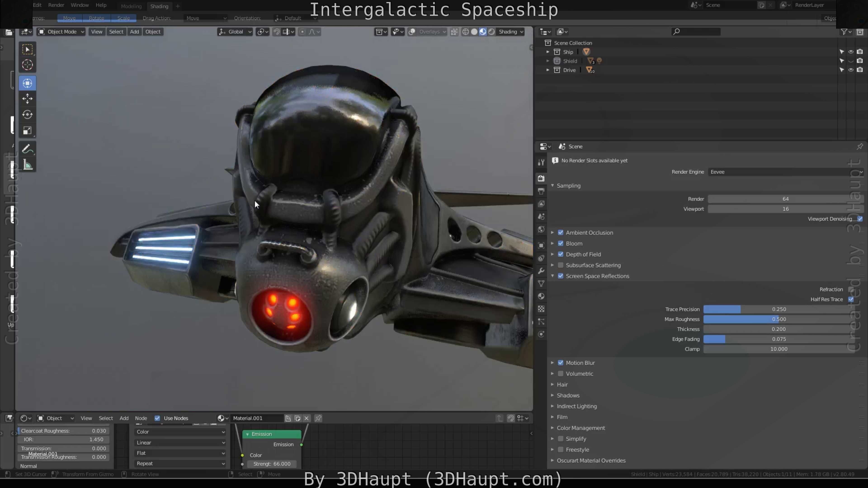Viewport: 868px width, 488px height.
Task: Open the Render menu
Action: pos(56,5)
